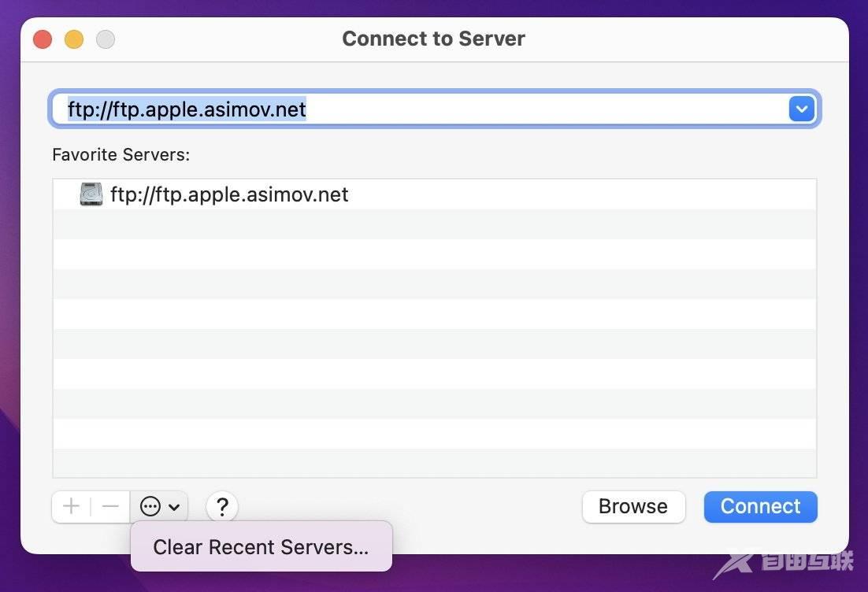Expand the server address history dropdown arrow
The image size is (868, 592).
(802, 109)
